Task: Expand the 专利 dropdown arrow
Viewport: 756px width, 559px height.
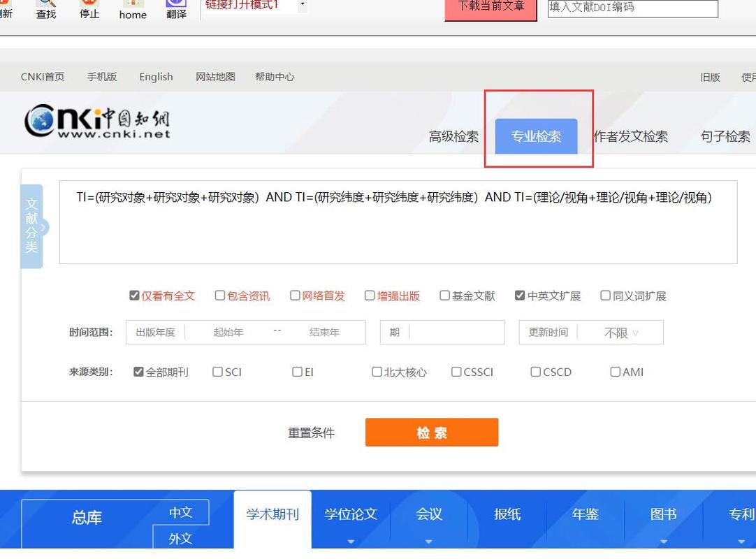Action: (x=741, y=542)
